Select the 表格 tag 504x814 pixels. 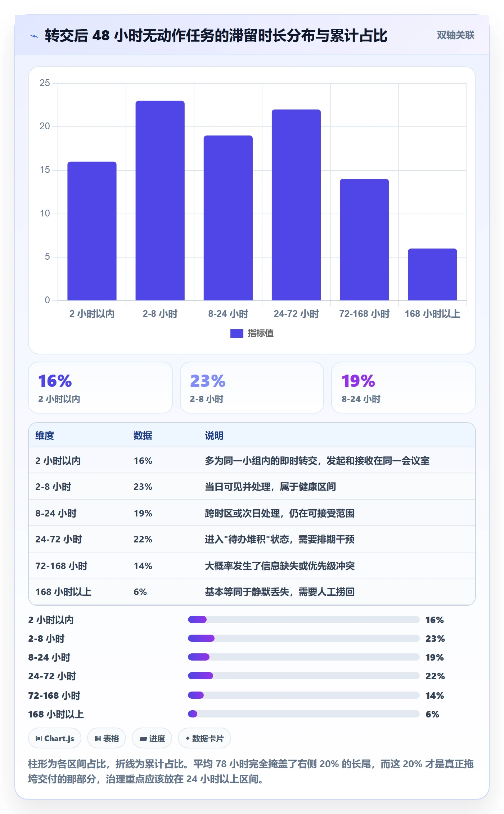coord(107,738)
